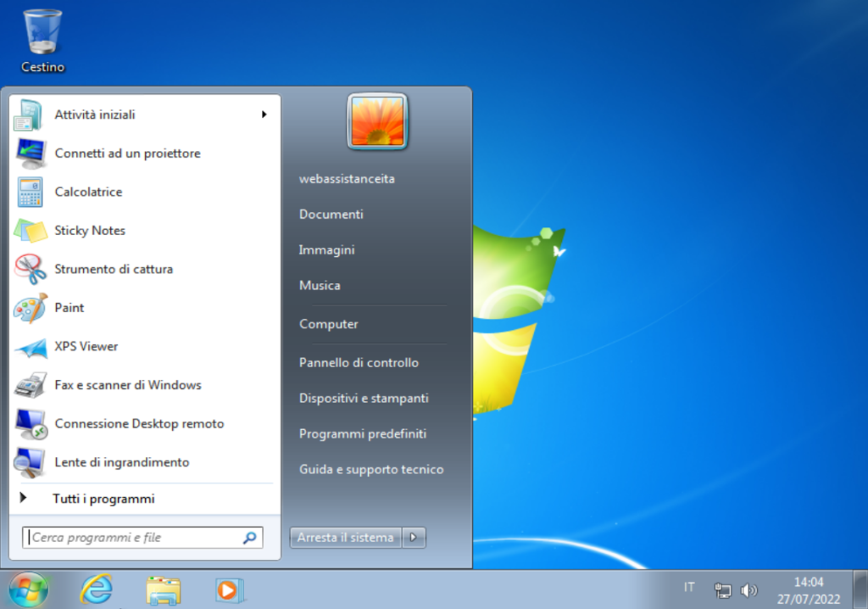Click the Calcolatrice label
Viewport: 868px width, 609px height.
88,192
